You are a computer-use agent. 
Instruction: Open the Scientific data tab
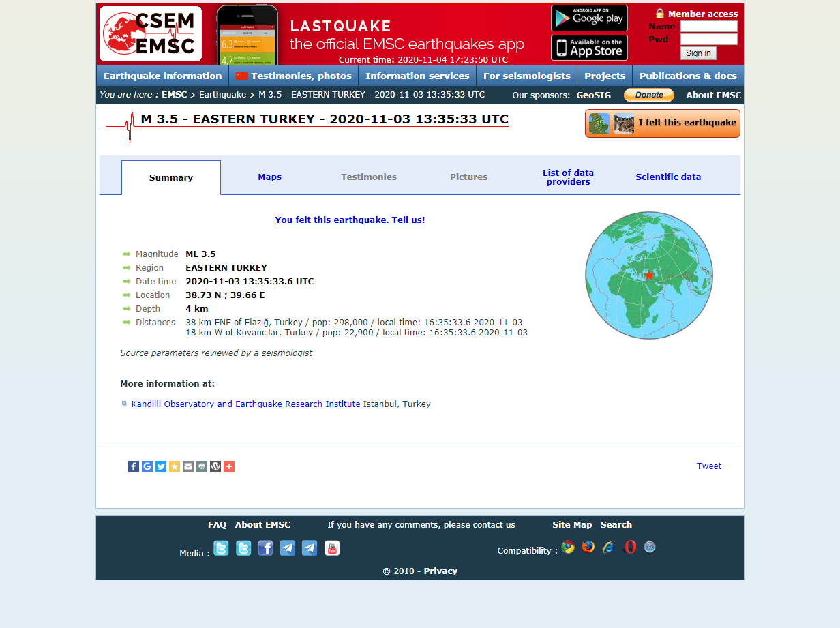coord(668,177)
